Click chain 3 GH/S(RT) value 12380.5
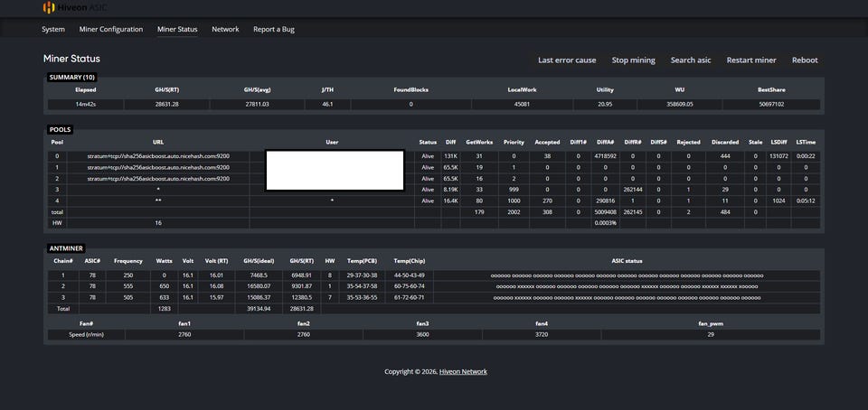This screenshot has width=868, height=410. pos(302,298)
